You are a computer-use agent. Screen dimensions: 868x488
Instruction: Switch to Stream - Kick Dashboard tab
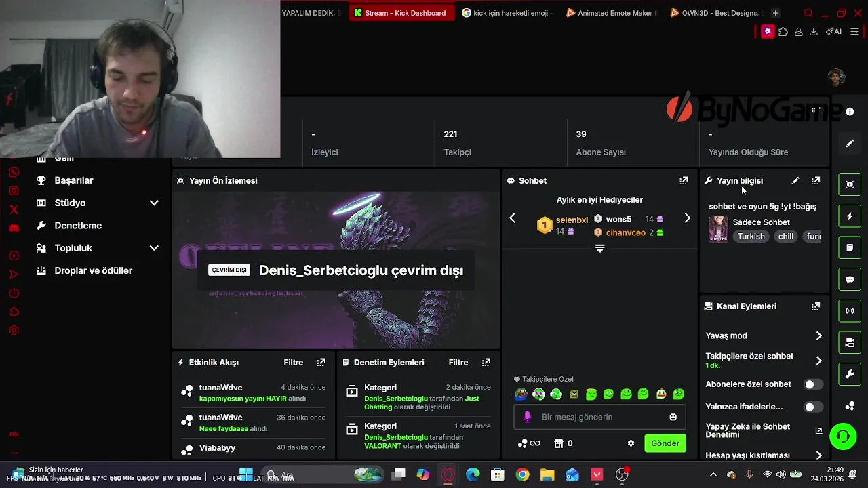click(401, 13)
